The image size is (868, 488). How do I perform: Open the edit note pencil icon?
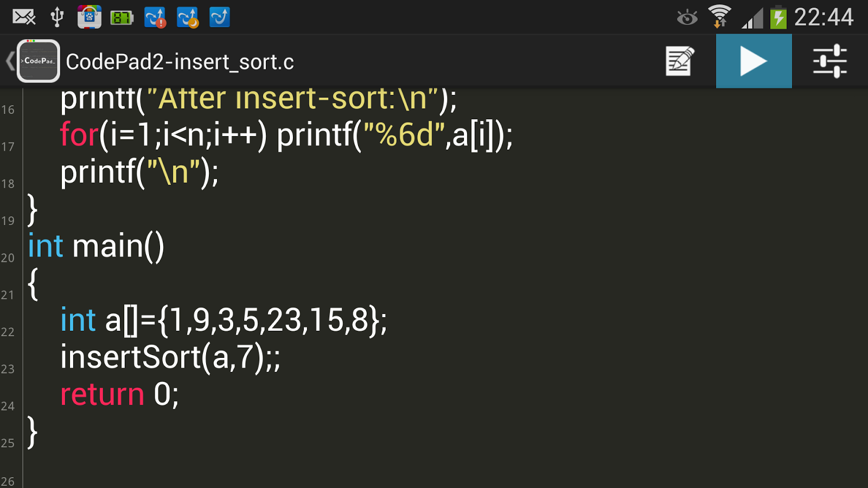[x=680, y=61]
